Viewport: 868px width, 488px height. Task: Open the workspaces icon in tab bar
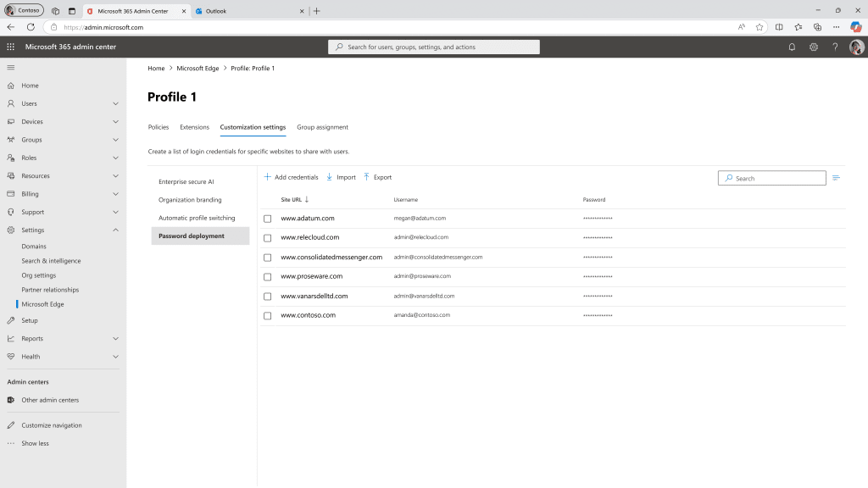click(x=55, y=11)
